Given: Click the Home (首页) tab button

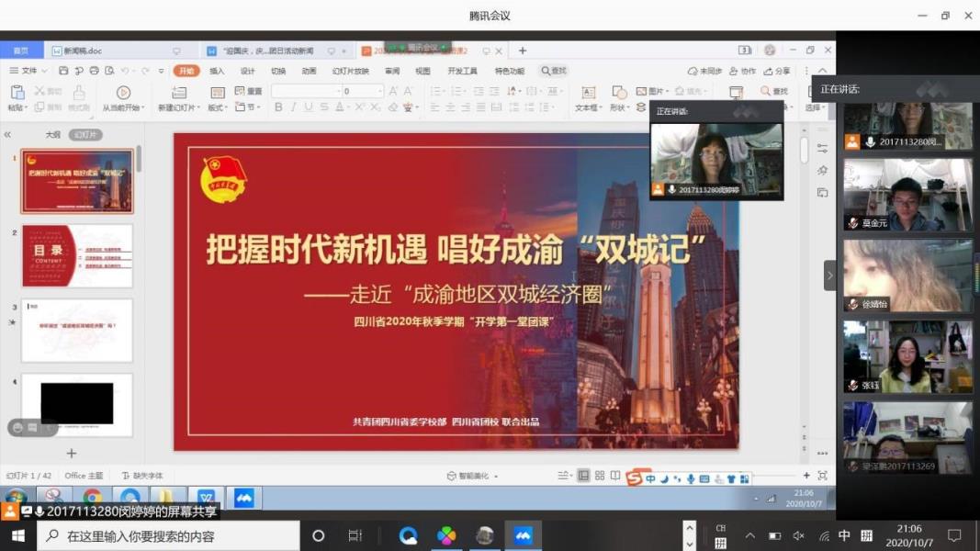Looking at the screenshot, I should [21, 51].
